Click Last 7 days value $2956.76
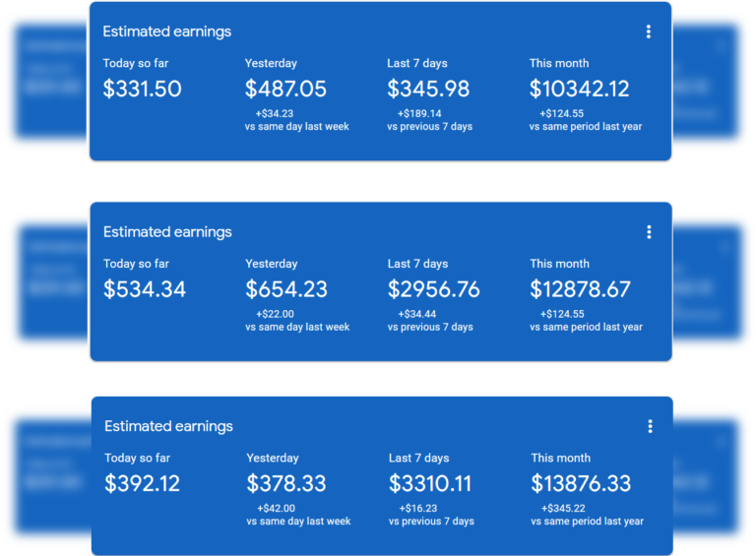Screen dimensions: 756x556 point(433,289)
